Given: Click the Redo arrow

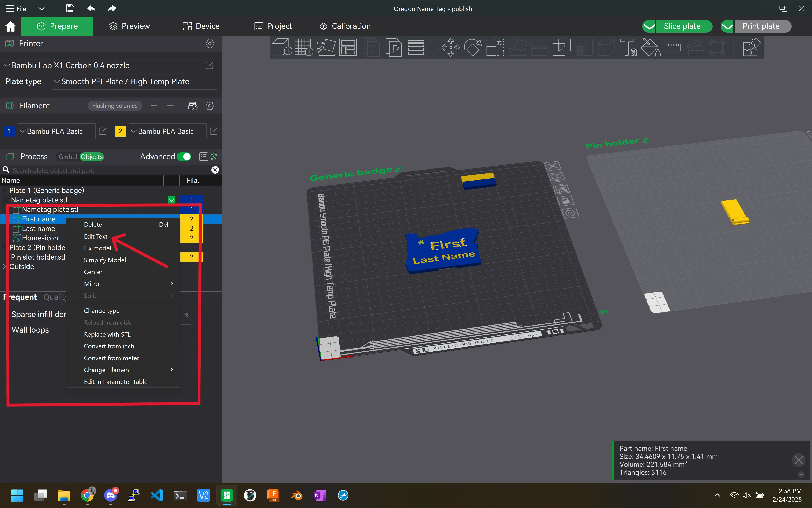Looking at the screenshot, I should pyautogui.click(x=112, y=8).
